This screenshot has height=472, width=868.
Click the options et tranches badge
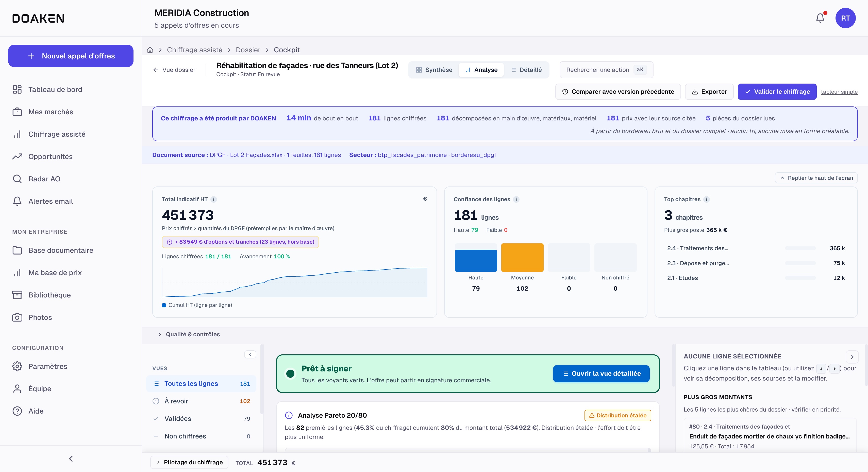[240, 242]
